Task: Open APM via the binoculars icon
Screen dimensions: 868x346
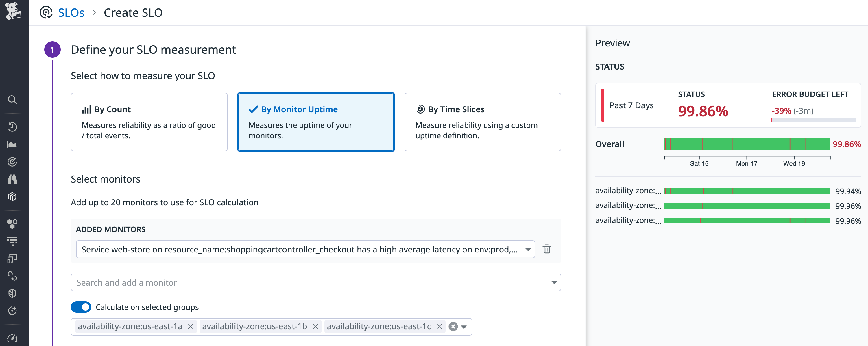Action: click(13, 179)
